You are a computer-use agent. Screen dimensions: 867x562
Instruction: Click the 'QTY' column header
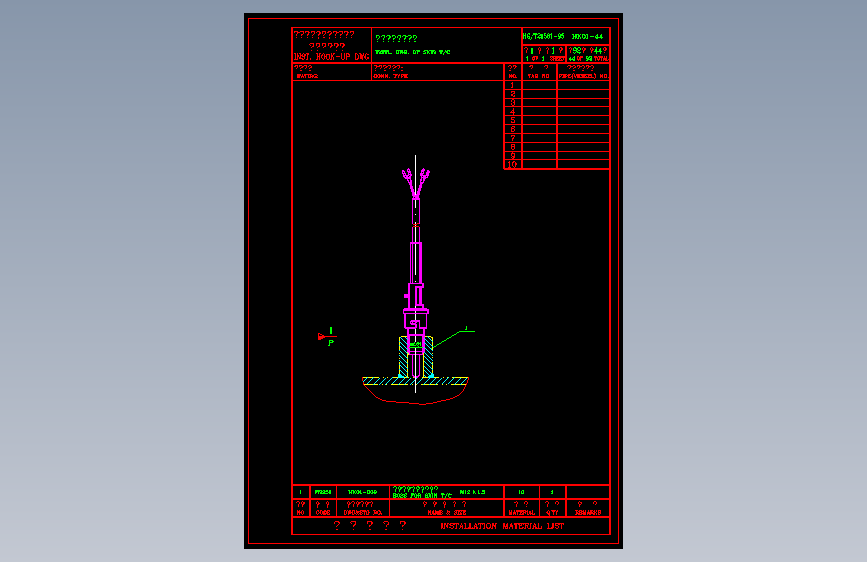click(552, 513)
